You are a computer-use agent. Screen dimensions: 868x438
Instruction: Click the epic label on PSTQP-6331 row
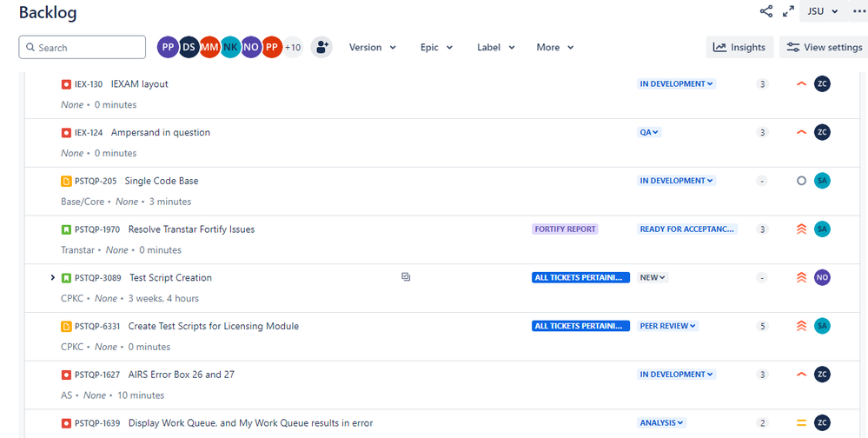click(x=580, y=326)
